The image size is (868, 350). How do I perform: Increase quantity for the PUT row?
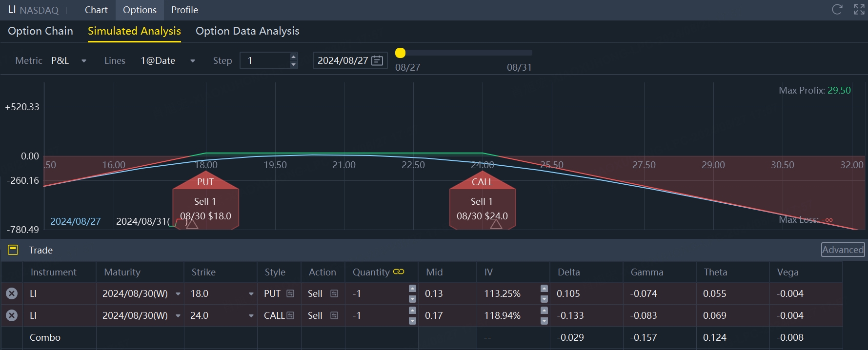click(x=412, y=288)
